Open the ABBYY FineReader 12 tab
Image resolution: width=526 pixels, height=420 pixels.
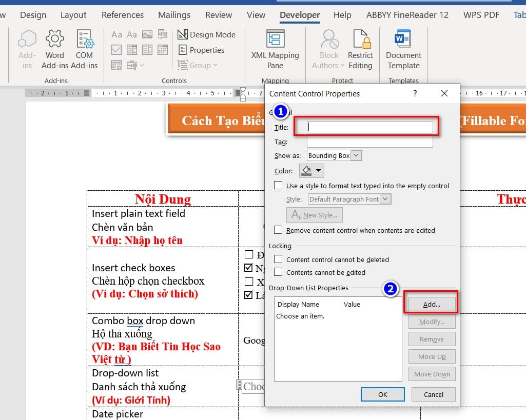point(407,15)
